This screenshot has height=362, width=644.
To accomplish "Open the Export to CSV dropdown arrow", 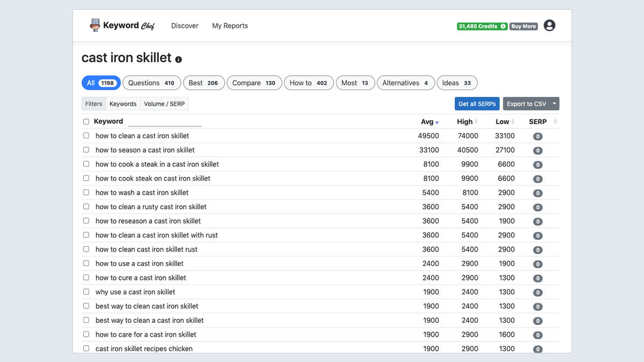I will (554, 104).
